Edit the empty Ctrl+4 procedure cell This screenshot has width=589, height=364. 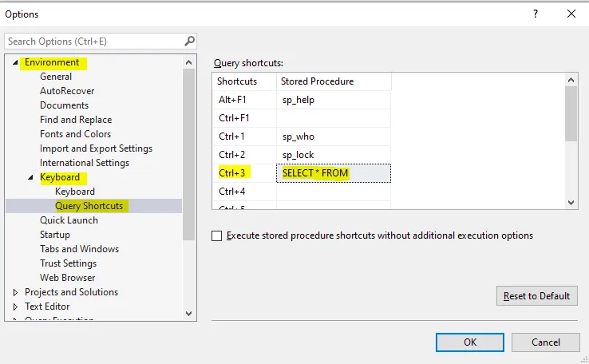tap(334, 192)
